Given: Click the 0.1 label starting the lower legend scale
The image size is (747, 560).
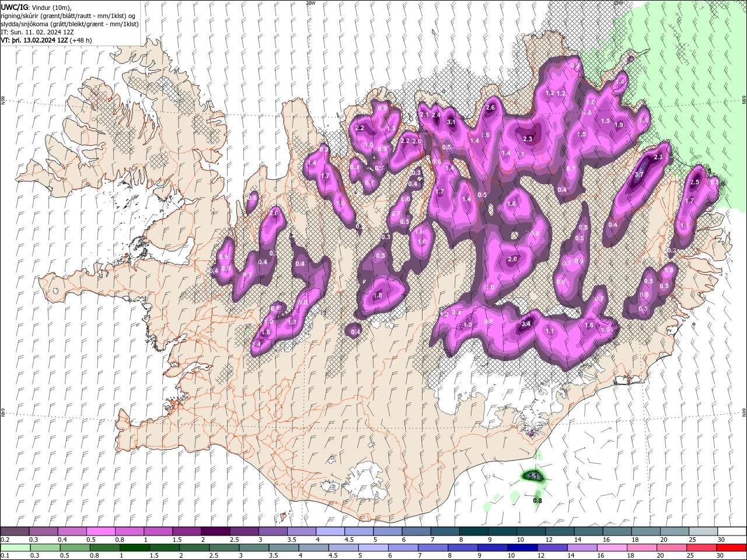Looking at the screenshot, I should click(5, 556).
